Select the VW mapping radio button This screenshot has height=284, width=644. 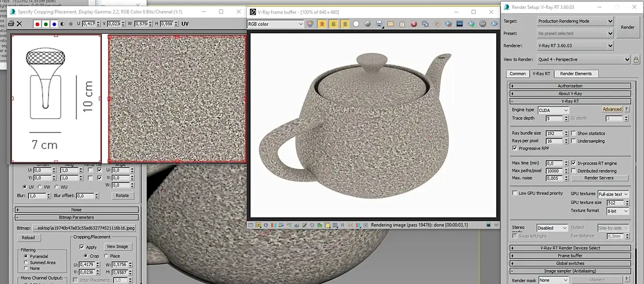click(x=39, y=187)
